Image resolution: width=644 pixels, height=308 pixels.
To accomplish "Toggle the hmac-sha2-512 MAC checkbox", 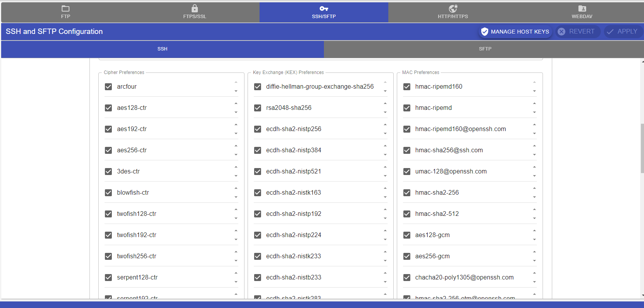I will click(407, 214).
